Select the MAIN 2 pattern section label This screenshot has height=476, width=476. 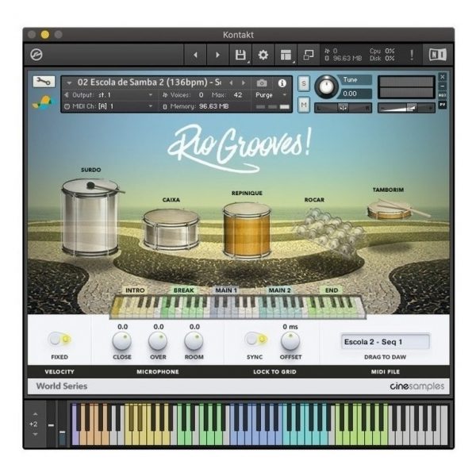coord(279,290)
